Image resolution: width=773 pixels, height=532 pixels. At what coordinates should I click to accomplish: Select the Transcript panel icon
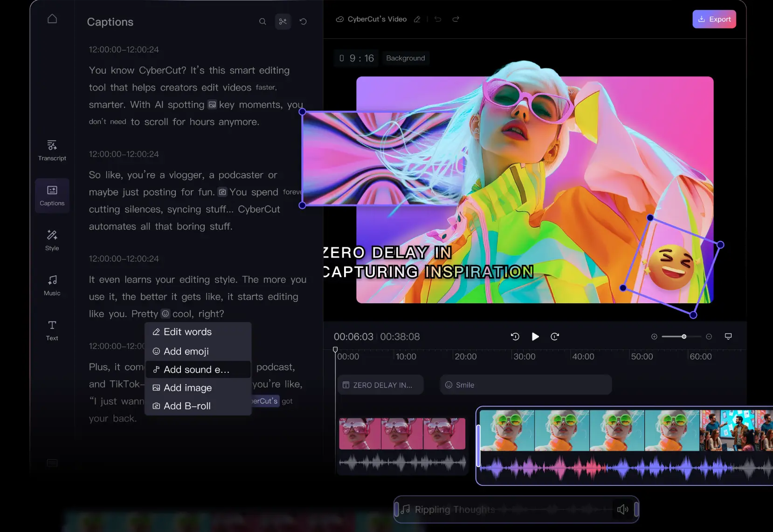(52, 145)
